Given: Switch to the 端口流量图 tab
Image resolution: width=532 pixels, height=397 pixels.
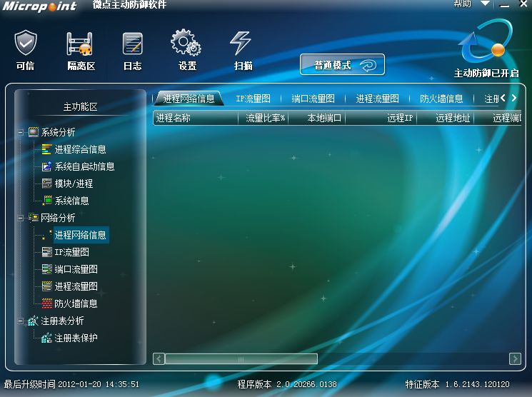Looking at the screenshot, I should pos(313,99).
